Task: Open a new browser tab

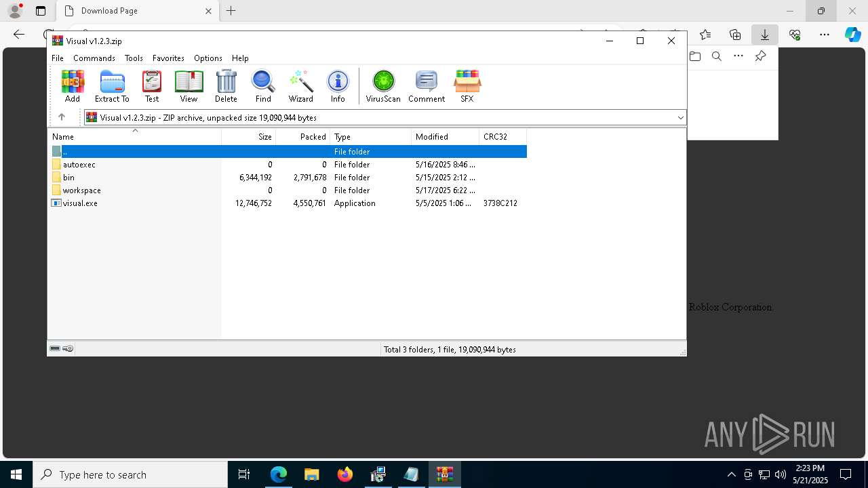Action: click(231, 11)
